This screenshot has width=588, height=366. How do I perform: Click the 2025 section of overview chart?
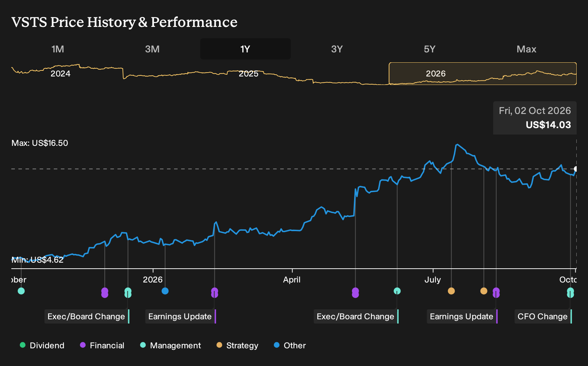pos(248,74)
